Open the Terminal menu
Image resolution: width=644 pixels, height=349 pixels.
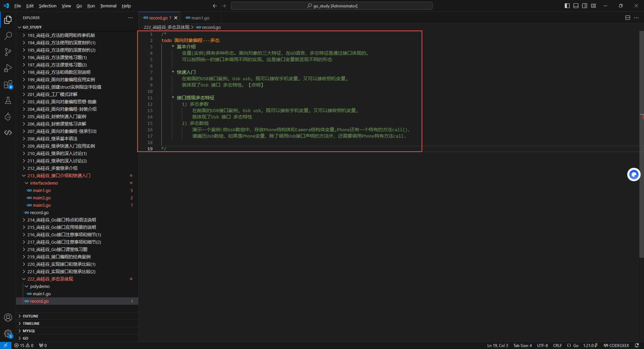[x=108, y=6]
